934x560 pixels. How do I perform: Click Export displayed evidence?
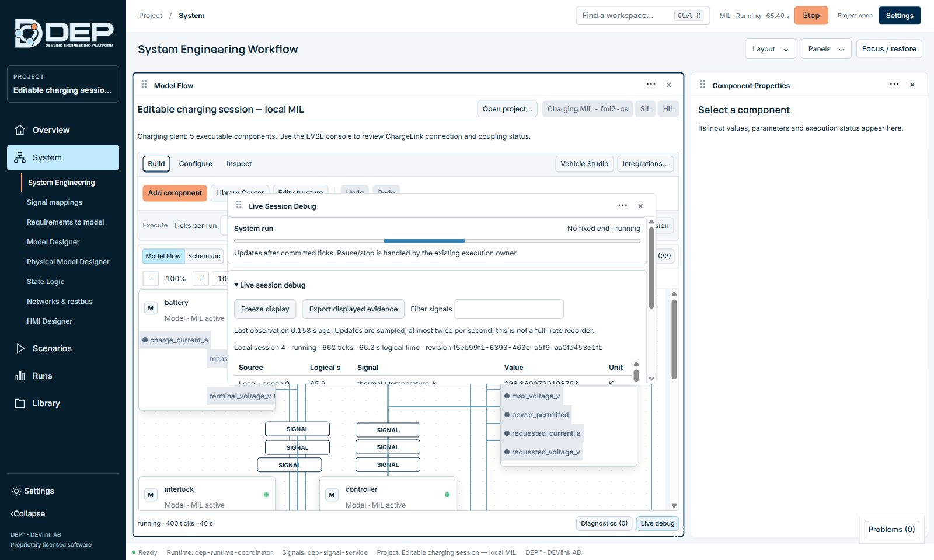click(x=353, y=309)
